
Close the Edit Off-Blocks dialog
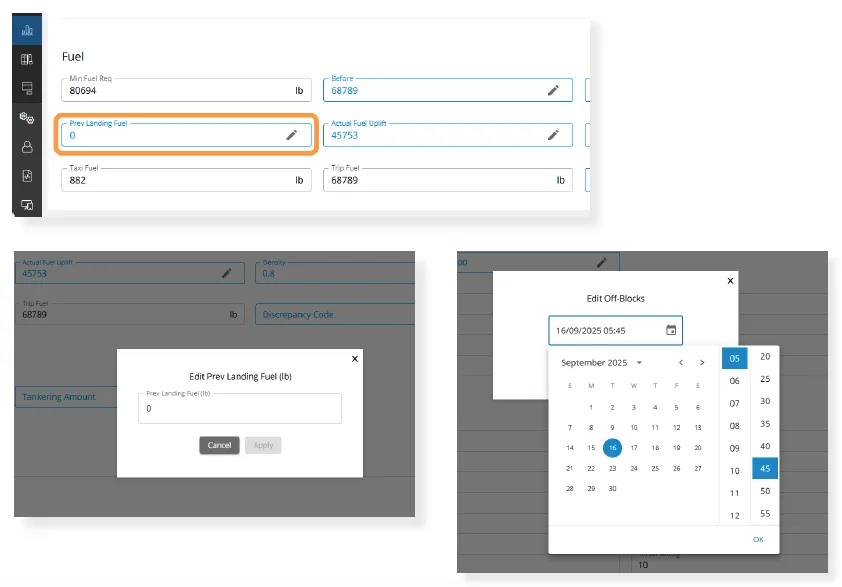730,282
